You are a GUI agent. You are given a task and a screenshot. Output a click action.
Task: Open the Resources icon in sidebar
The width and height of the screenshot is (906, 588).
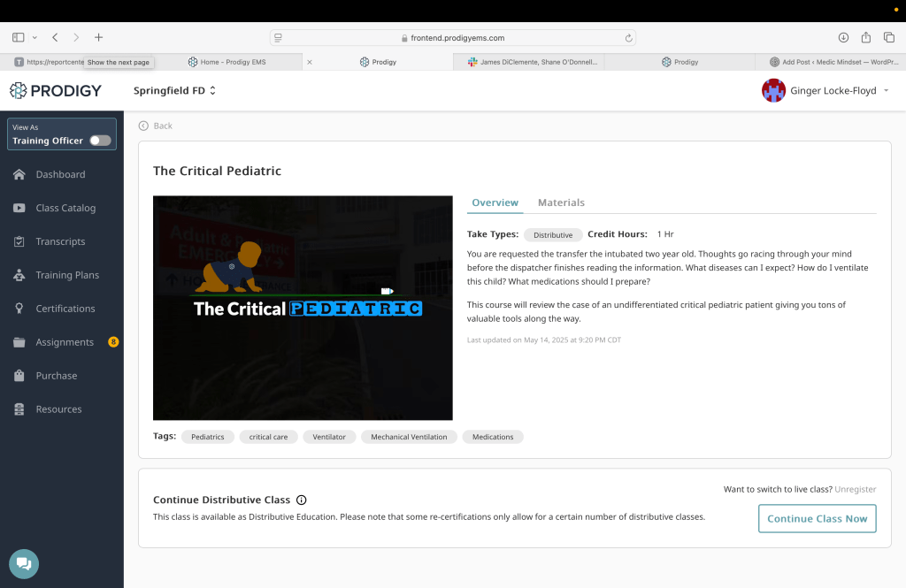point(19,409)
